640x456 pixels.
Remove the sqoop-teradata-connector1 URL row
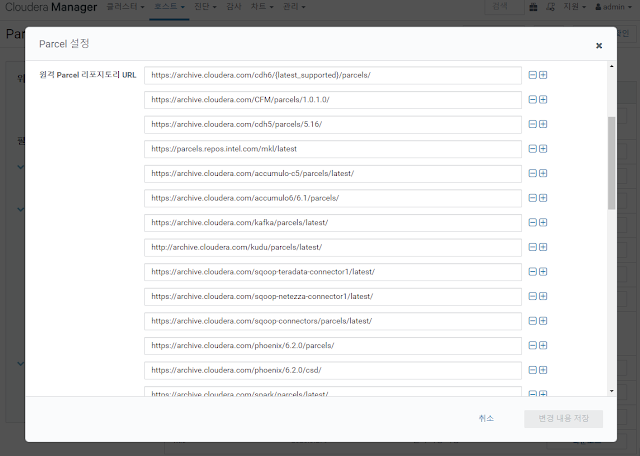pos(533,272)
